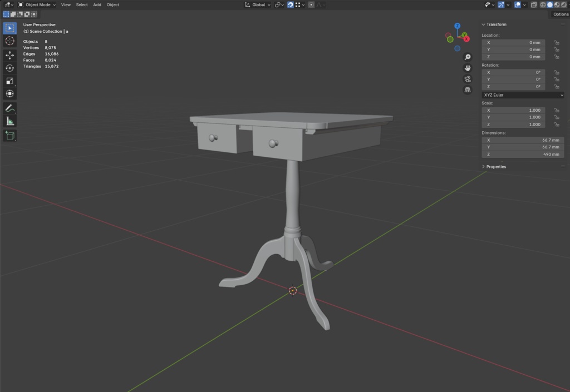
Task: Set selection mode to intersect
Action: point(34,14)
